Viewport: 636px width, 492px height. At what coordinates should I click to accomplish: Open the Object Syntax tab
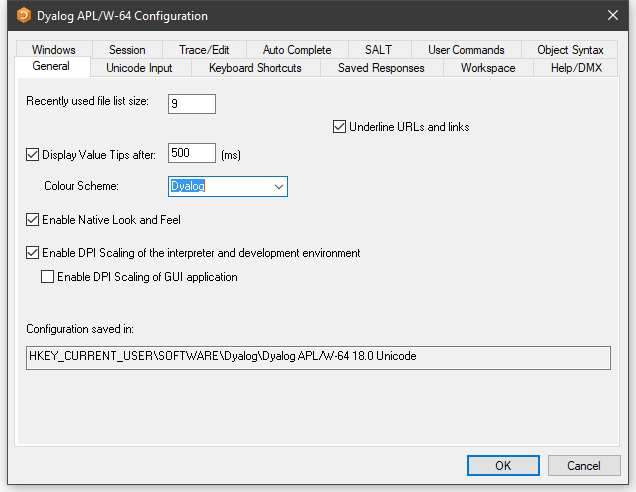[570, 50]
